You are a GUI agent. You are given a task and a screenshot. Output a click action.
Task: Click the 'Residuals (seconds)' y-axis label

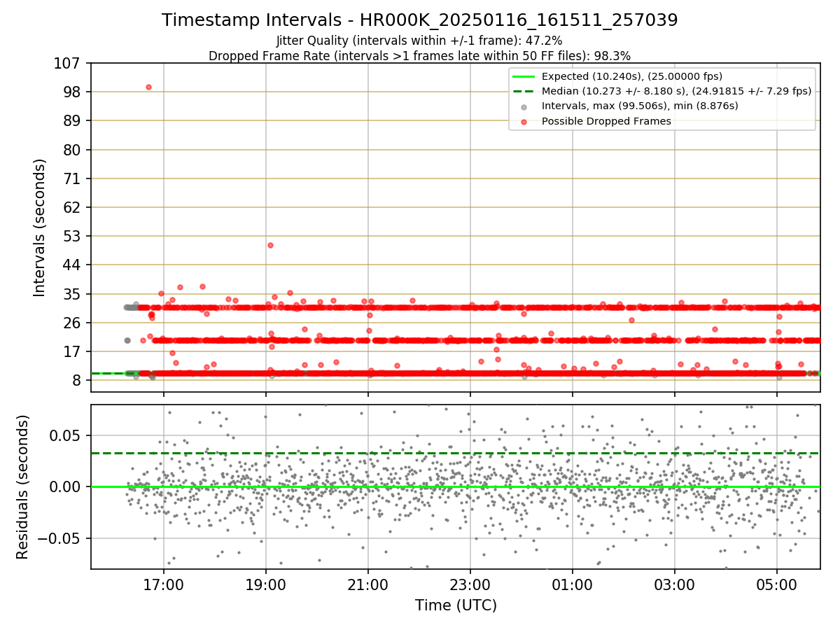(23, 487)
